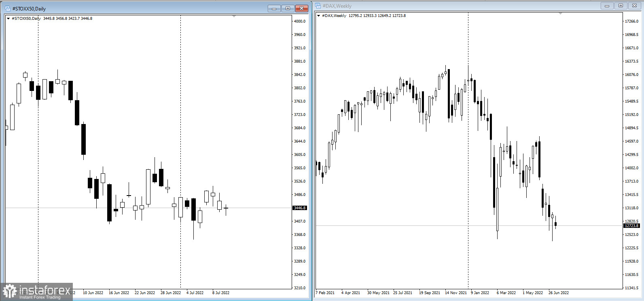The width and height of the screenshot is (644, 301).
Task: Click the DAX OHLC values 12795.2 12933.3 12649.2 12723.8
Action: (377, 16)
